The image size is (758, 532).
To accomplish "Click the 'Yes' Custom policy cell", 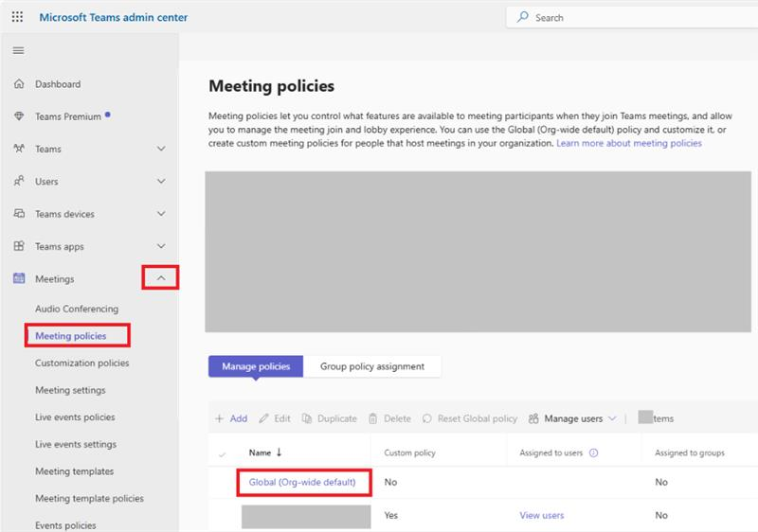I will 390,515.
